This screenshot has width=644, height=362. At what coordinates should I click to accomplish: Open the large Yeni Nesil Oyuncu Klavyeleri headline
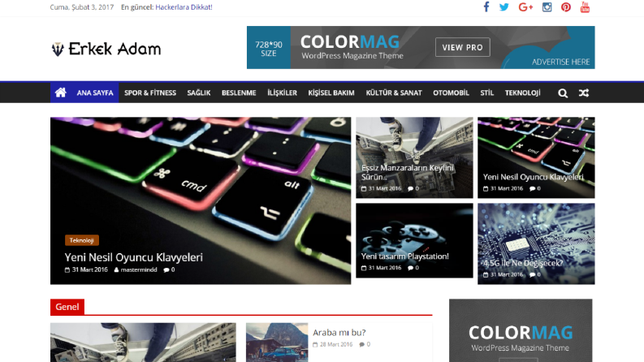133,257
